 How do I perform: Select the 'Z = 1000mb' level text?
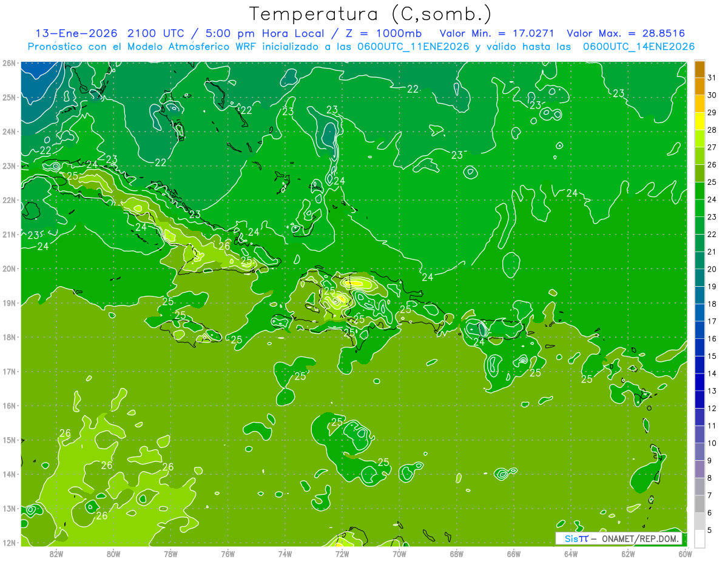[384, 33]
